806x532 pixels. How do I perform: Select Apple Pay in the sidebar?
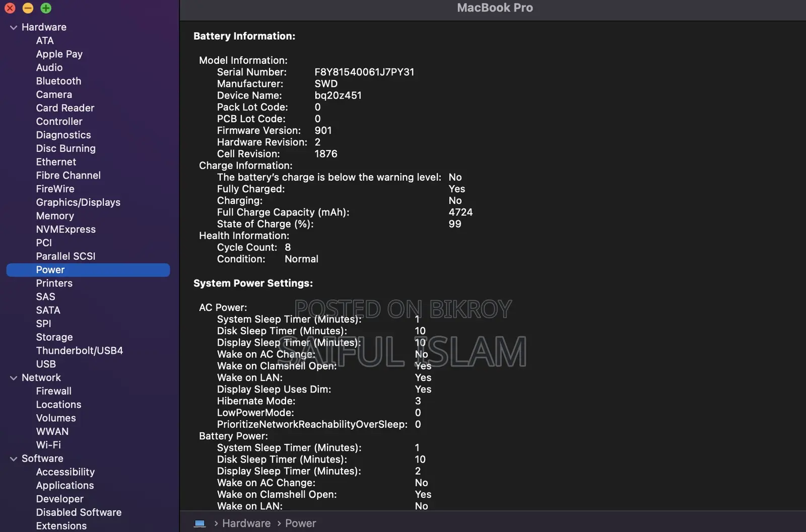click(x=59, y=54)
